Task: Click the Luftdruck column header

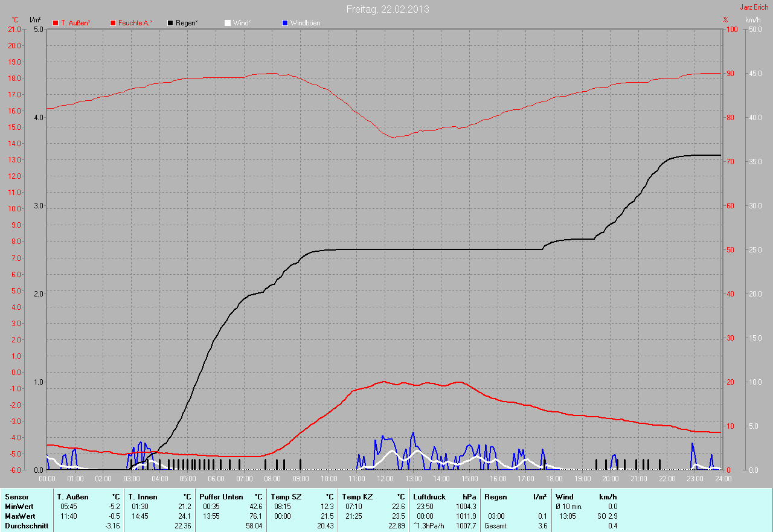Action: pyautogui.click(x=429, y=497)
